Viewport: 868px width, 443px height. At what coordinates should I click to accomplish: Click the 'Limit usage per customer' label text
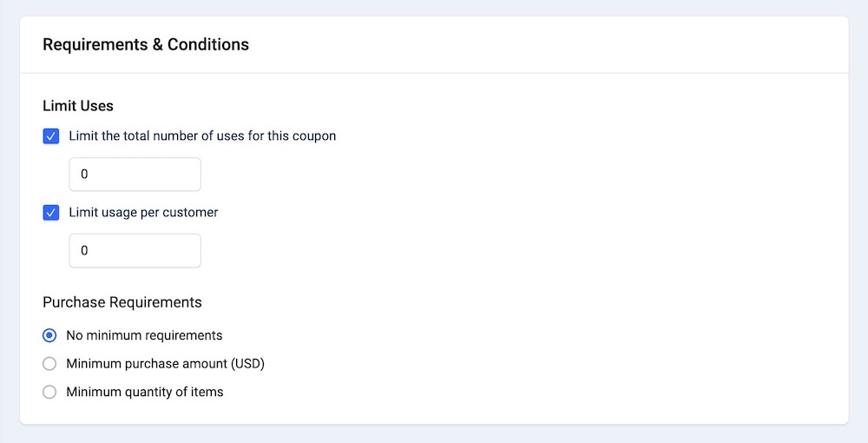point(143,213)
